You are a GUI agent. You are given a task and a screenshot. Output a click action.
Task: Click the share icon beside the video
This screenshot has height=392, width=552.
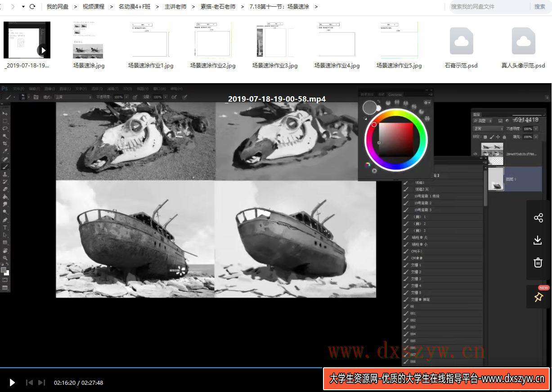pyautogui.click(x=538, y=218)
